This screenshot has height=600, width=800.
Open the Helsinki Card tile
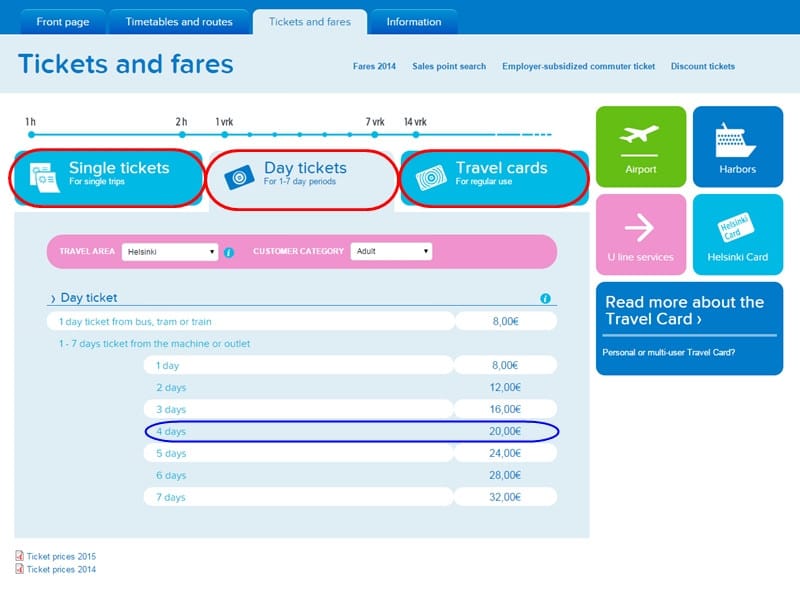click(737, 234)
